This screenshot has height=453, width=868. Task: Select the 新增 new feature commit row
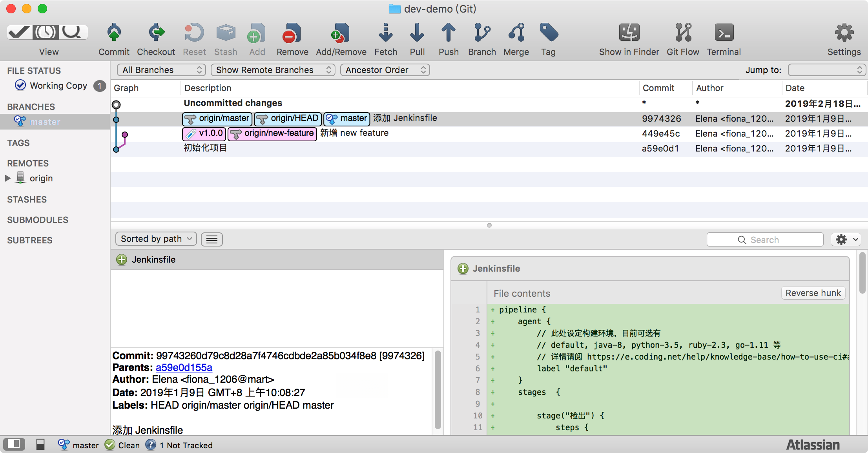click(489, 133)
